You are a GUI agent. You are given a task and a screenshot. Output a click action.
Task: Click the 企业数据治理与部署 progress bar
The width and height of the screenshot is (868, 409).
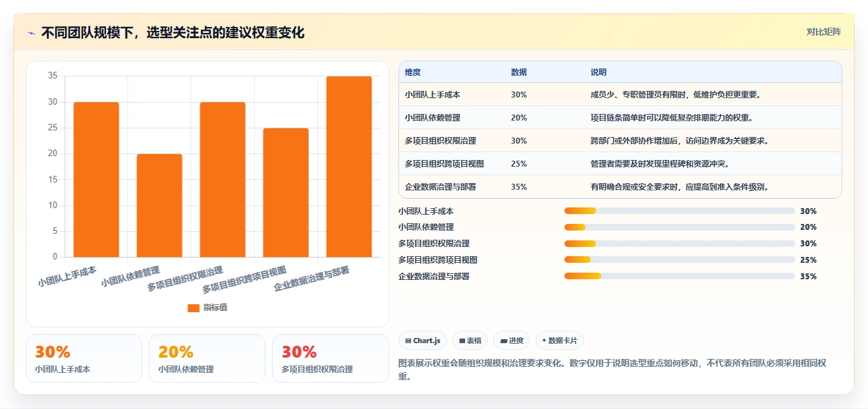coord(679,277)
